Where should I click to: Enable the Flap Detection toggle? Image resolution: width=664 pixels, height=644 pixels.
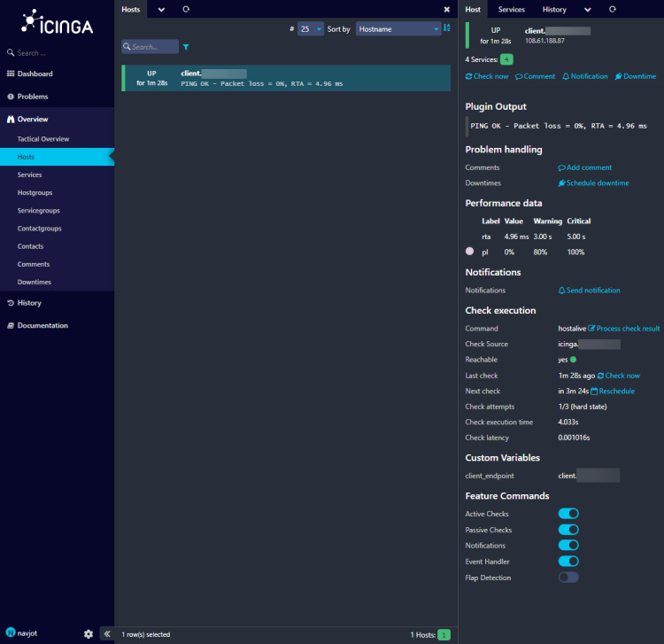pos(568,578)
